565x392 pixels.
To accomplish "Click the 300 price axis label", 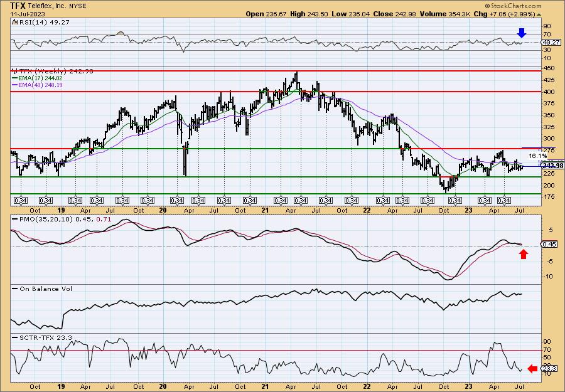I will click(549, 139).
